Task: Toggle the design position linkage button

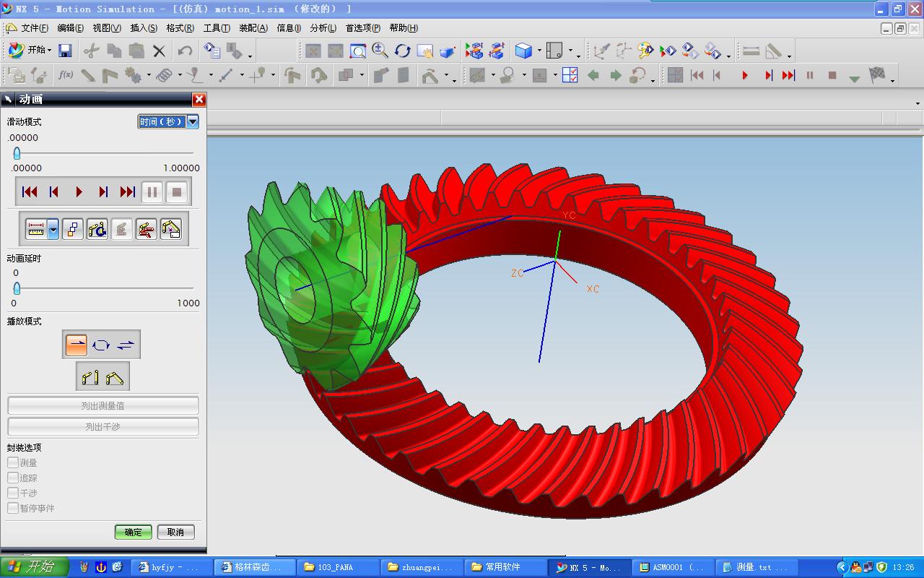Action: 90,377
